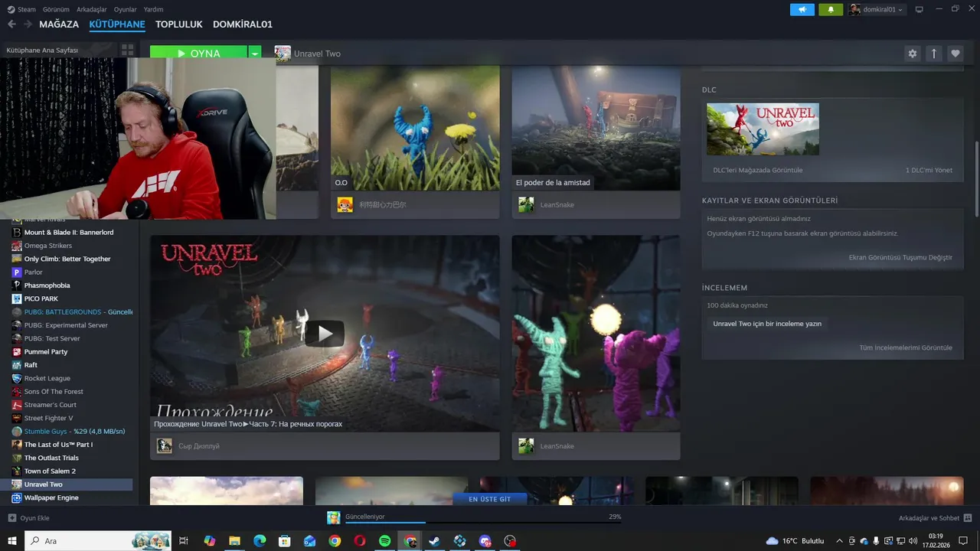The width and height of the screenshot is (980, 551).
Task: Open the Arkadaşlar menu
Action: point(92,9)
